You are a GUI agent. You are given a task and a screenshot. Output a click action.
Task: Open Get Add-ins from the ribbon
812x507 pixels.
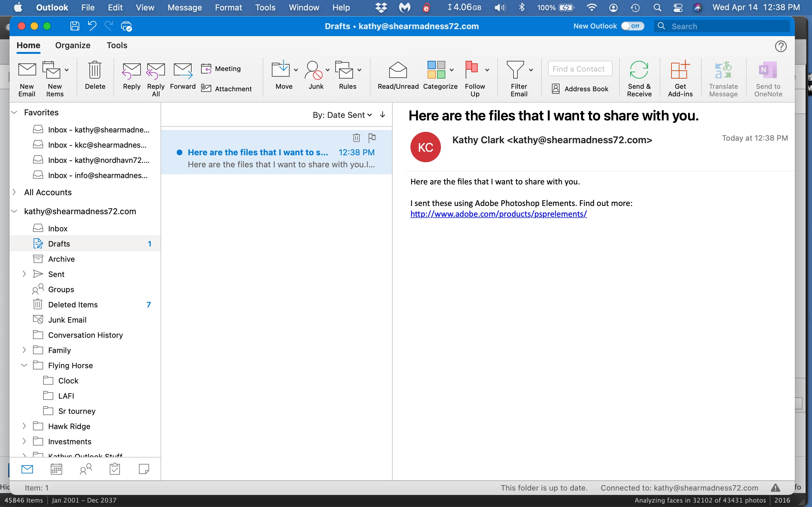[x=680, y=70]
